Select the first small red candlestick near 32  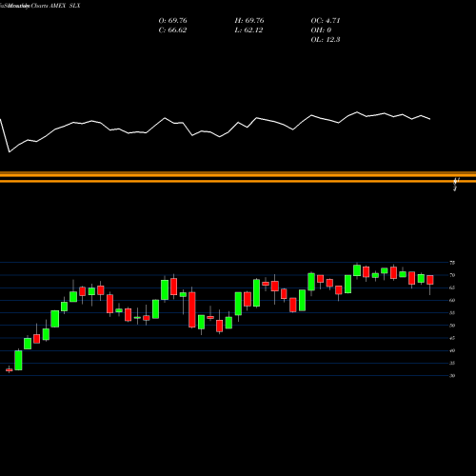click(10, 369)
